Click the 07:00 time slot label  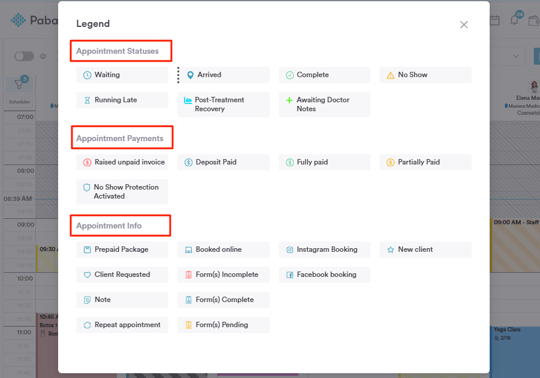[25, 117]
